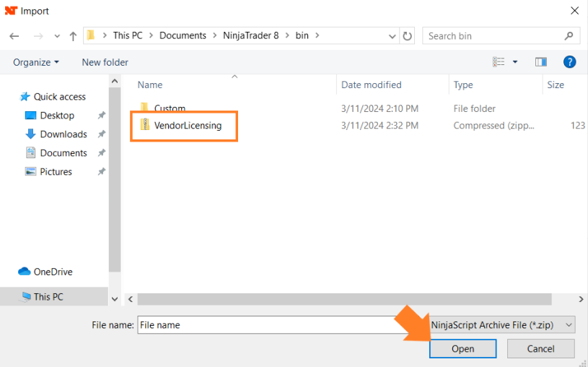Open recent locations dropdown arrow
Screen dimensions: 588x367
(57, 36)
